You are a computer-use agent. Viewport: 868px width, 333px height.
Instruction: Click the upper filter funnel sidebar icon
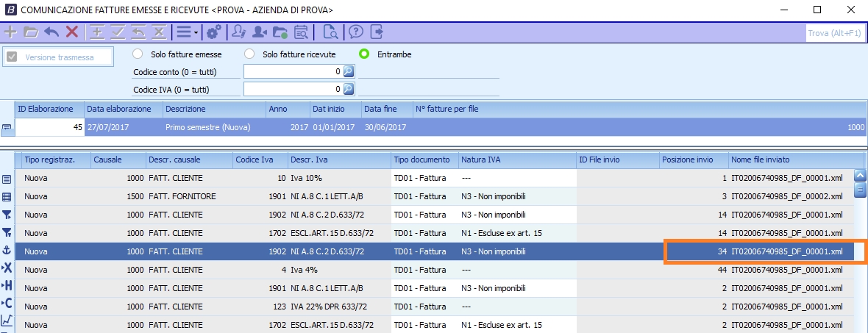(7, 215)
